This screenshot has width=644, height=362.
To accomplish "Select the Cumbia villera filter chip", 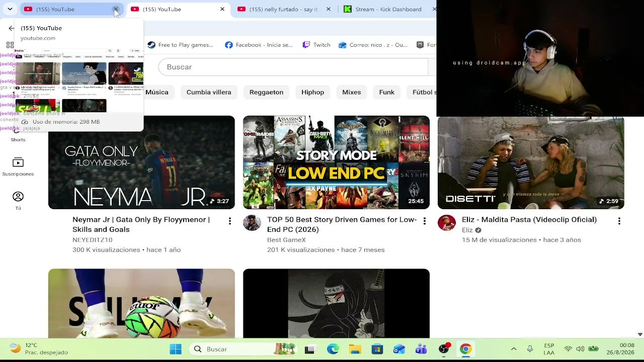I will pyautogui.click(x=209, y=92).
